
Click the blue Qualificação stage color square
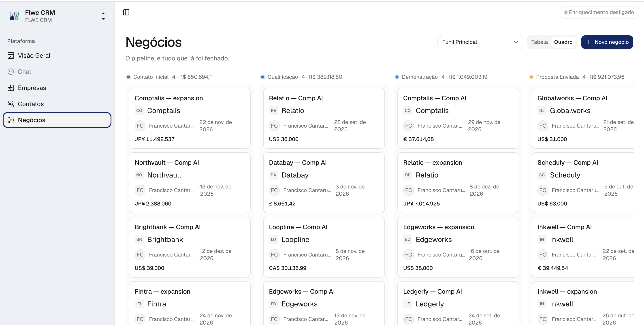(262, 77)
